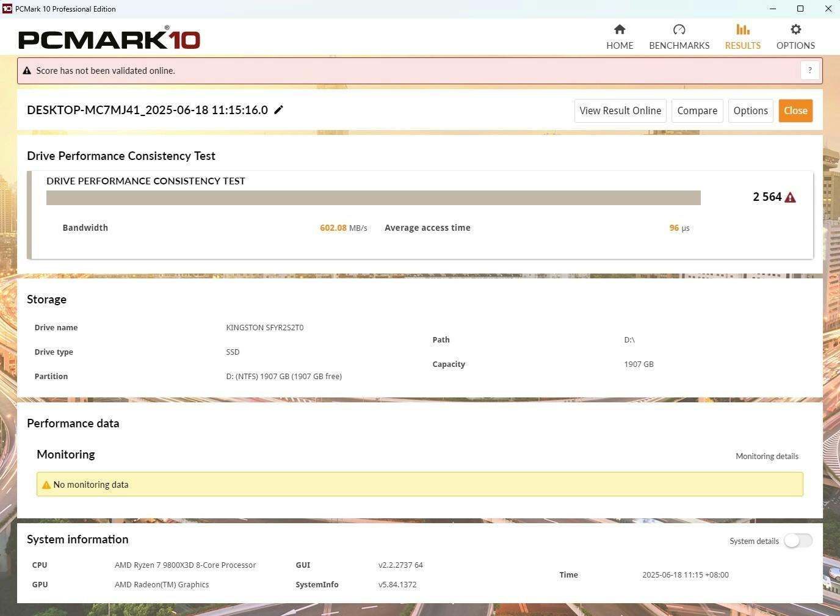Select the Results bar chart icon
The width and height of the screenshot is (840, 616).
(x=742, y=29)
